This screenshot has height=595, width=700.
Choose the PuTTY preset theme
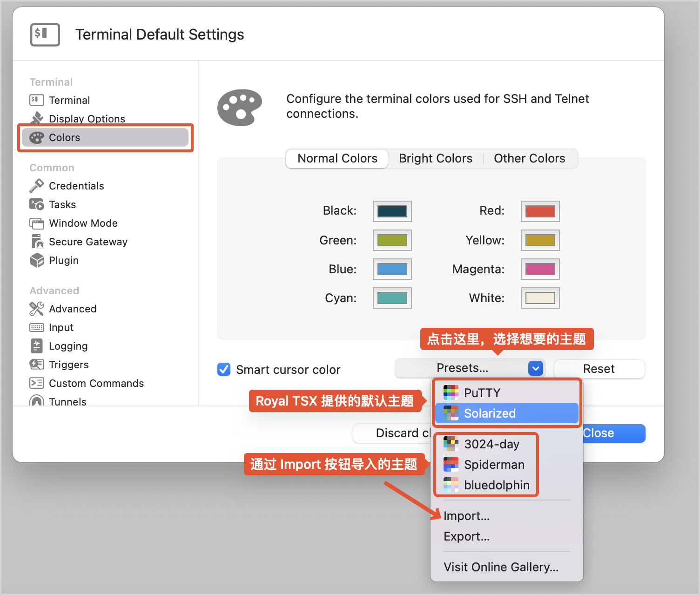(507, 392)
